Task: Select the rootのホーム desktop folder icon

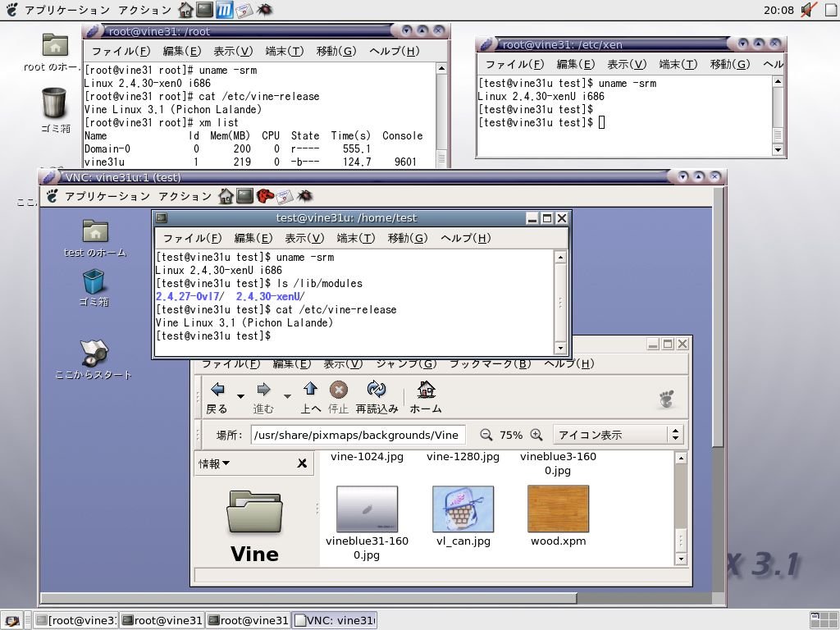Action: pos(55,45)
